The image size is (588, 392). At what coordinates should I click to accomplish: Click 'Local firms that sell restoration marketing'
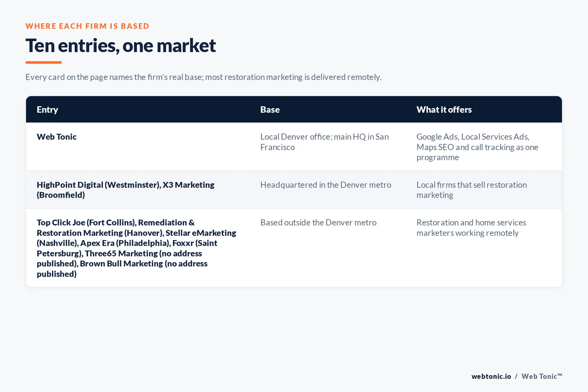click(472, 190)
